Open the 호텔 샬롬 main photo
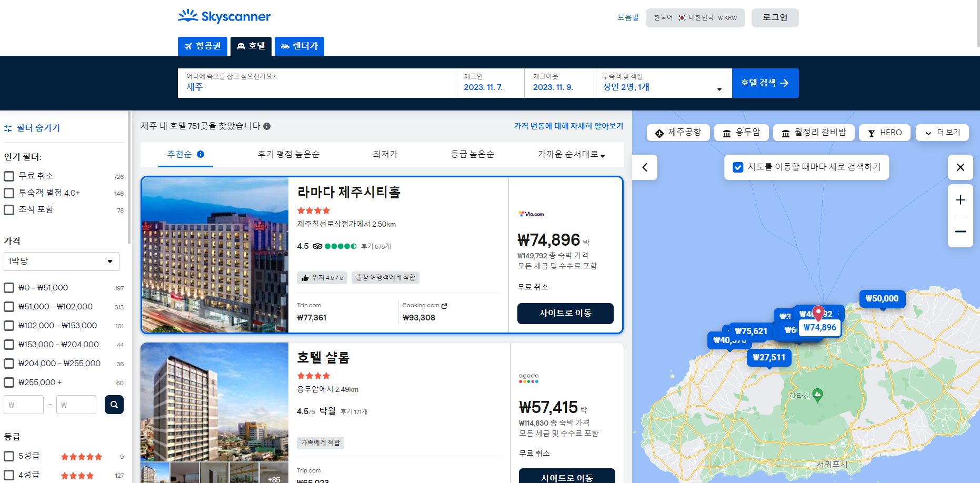 coord(215,402)
